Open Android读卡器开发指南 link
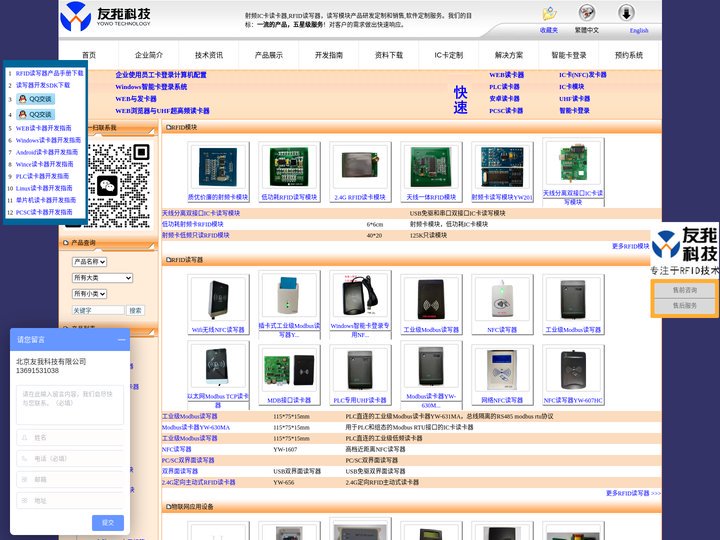This screenshot has height=540, width=720. 47,152
